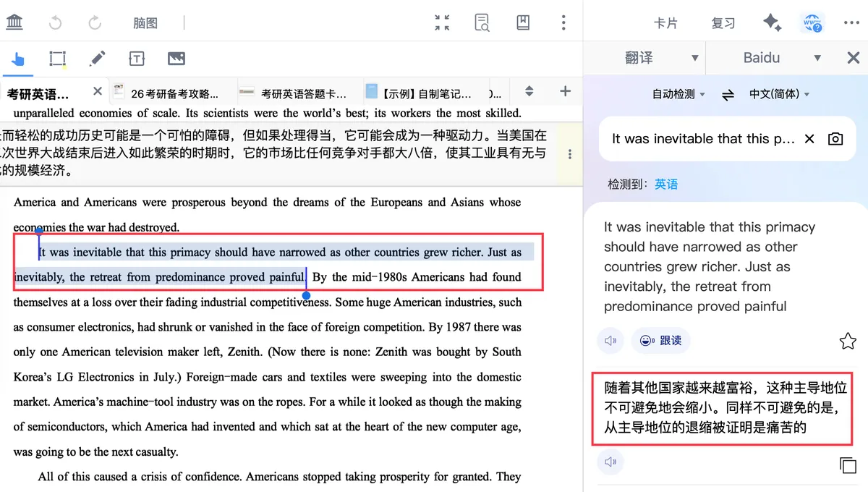The height and width of the screenshot is (492, 868).
Task: Play audio of the English source text
Action: pos(610,340)
